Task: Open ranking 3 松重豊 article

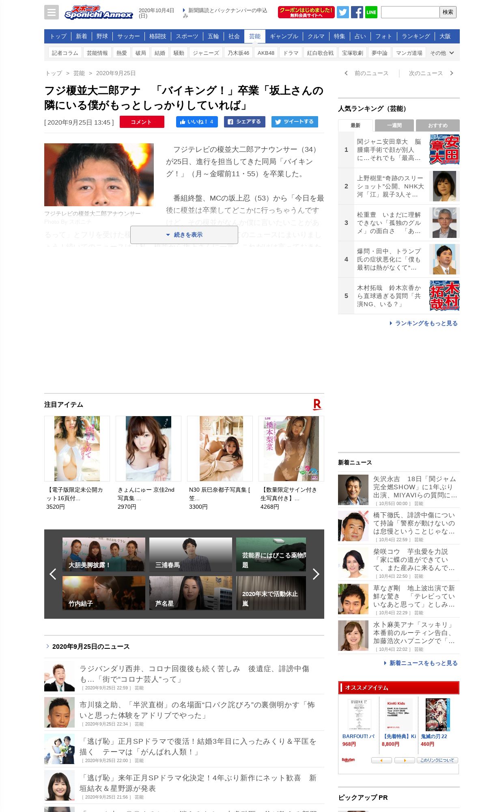Action: click(x=399, y=223)
